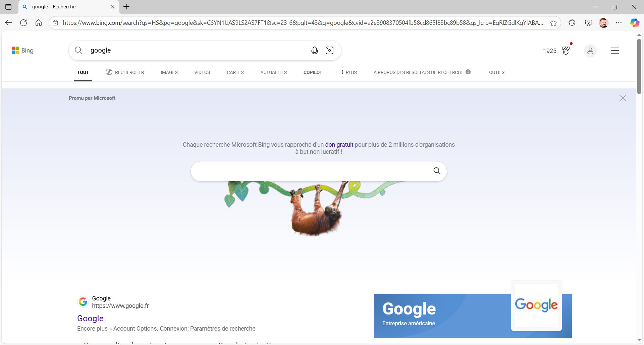Open visual search via the camera icon
The image size is (644, 345).
(x=330, y=50)
